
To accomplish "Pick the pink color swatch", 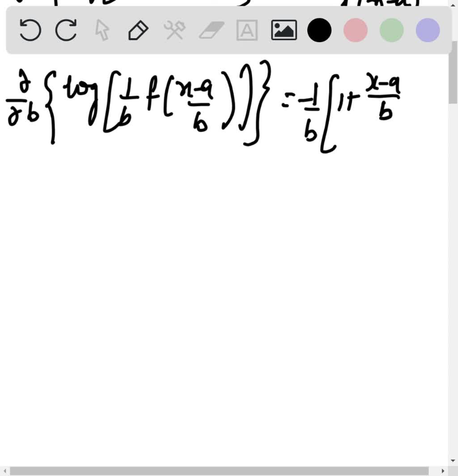I will pyautogui.click(x=355, y=30).
